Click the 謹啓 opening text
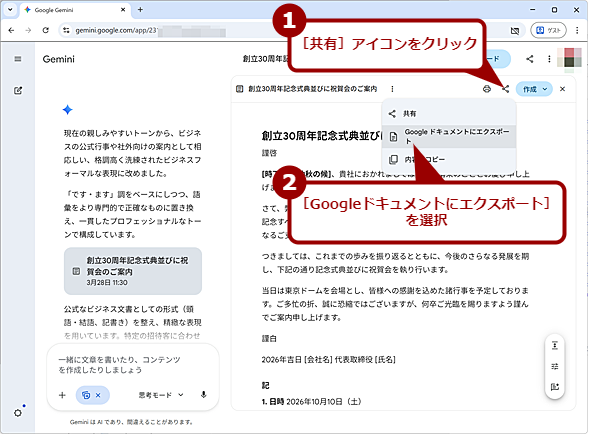 pyautogui.click(x=269, y=153)
